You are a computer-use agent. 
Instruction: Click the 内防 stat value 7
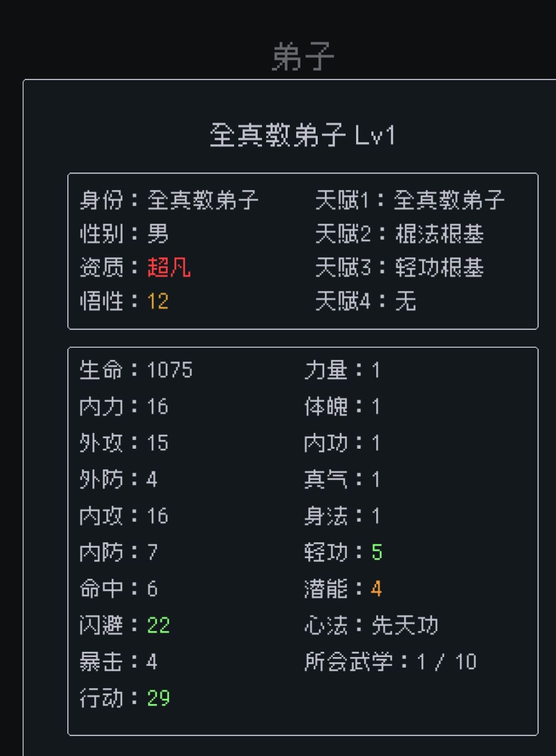pos(153,552)
